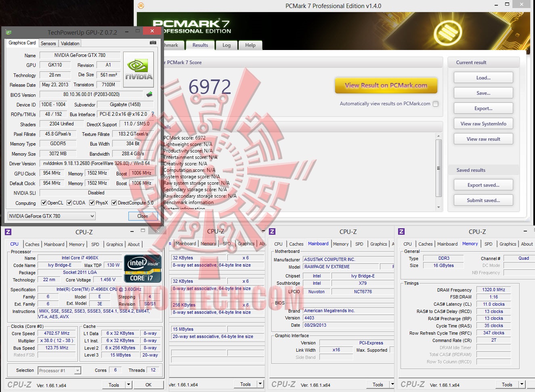Open View raw SystemInfo
Image resolution: width=535 pixels, height=392 pixels.
483,124
